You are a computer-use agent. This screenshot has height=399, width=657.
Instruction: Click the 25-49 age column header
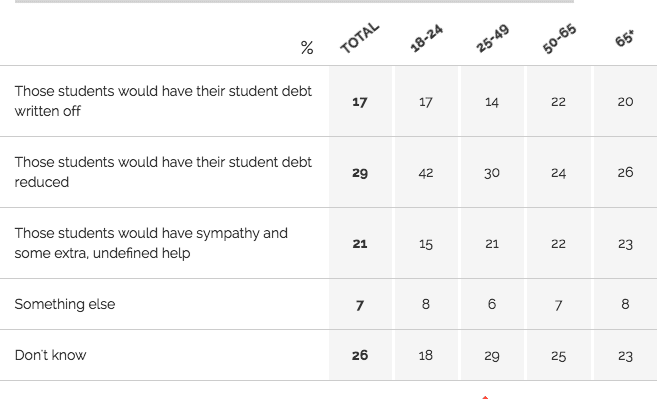(492, 38)
